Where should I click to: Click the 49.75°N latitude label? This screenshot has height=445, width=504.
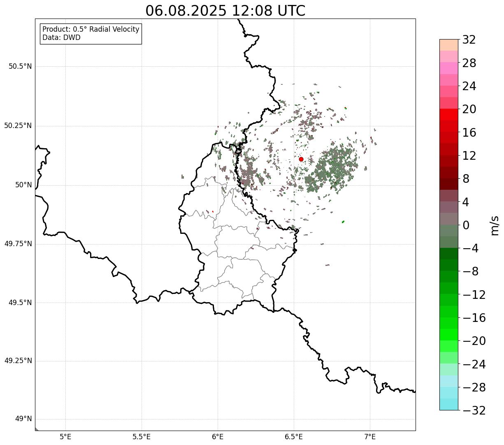pyautogui.click(x=18, y=244)
